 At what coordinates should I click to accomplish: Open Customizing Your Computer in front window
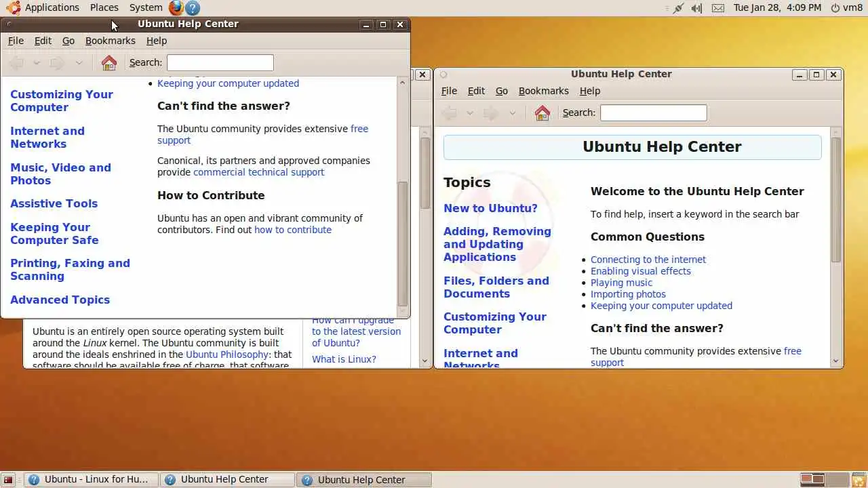62,101
